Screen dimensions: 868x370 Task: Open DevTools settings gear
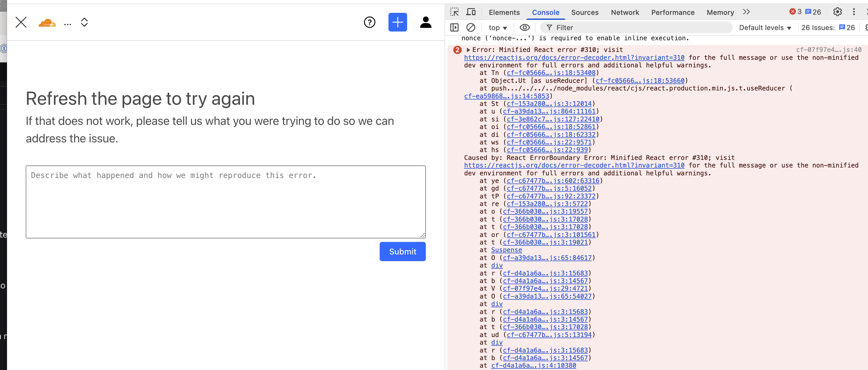coord(837,12)
